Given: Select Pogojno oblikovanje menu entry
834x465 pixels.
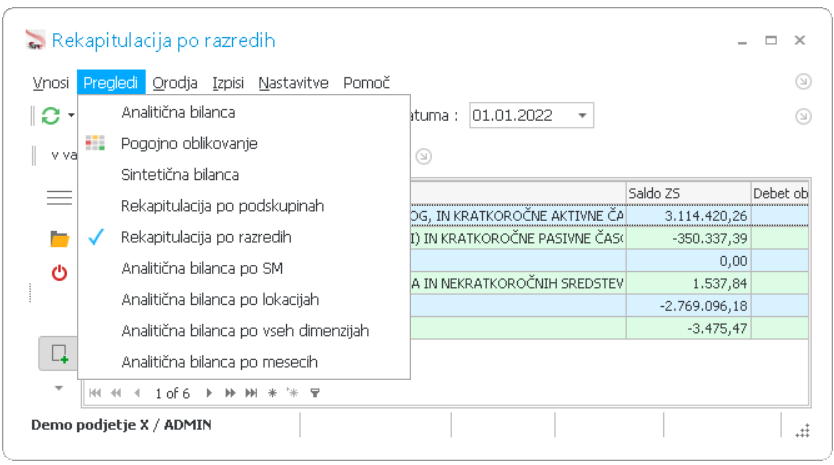Looking at the screenshot, I should pyautogui.click(x=244, y=143).
